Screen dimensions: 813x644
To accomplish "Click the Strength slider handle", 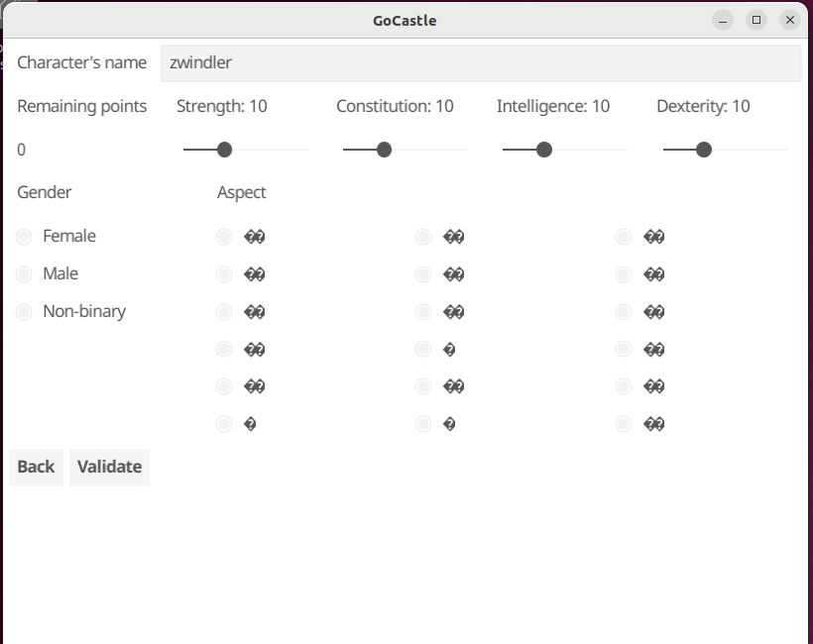I will pos(224,150).
